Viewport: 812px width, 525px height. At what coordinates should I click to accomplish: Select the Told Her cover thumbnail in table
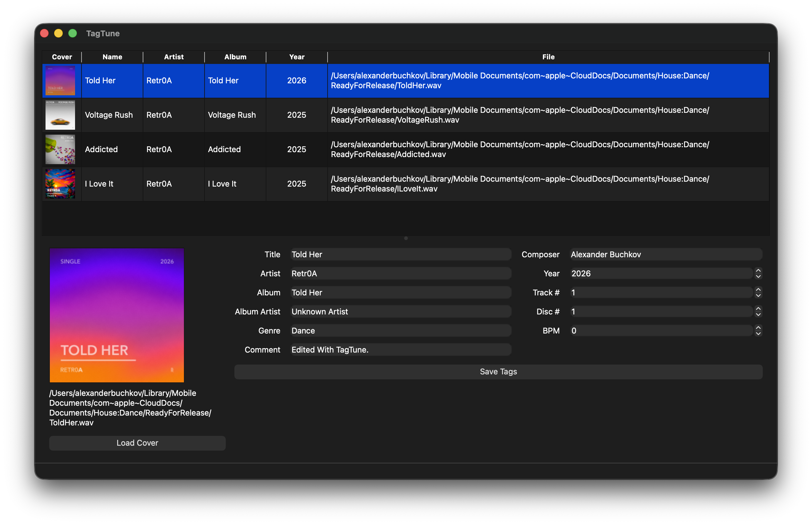click(x=60, y=81)
